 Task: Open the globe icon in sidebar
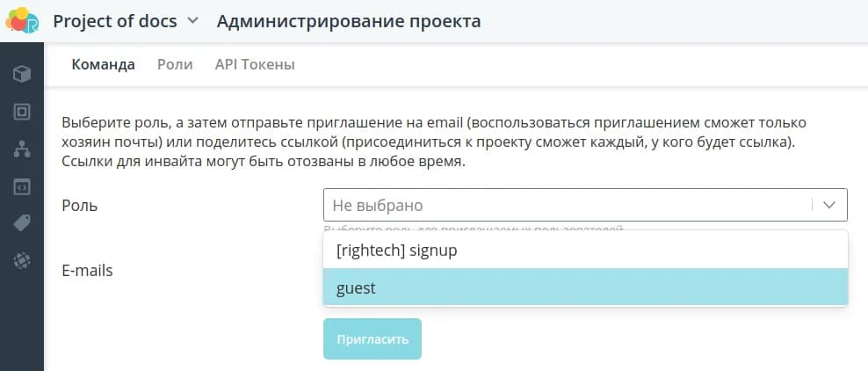point(22,260)
